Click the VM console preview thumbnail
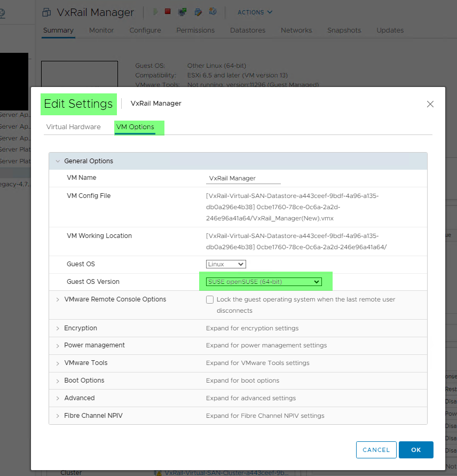Viewport: 457px width, 476px height. [x=80, y=74]
